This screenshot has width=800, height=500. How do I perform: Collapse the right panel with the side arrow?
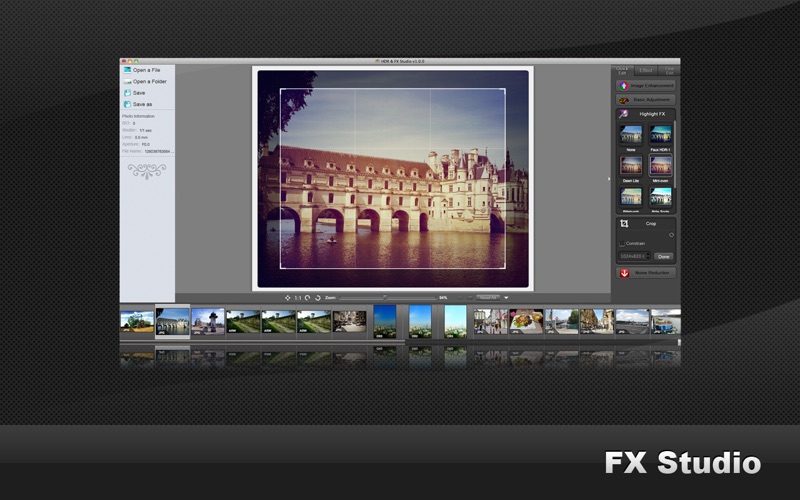coord(609,179)
